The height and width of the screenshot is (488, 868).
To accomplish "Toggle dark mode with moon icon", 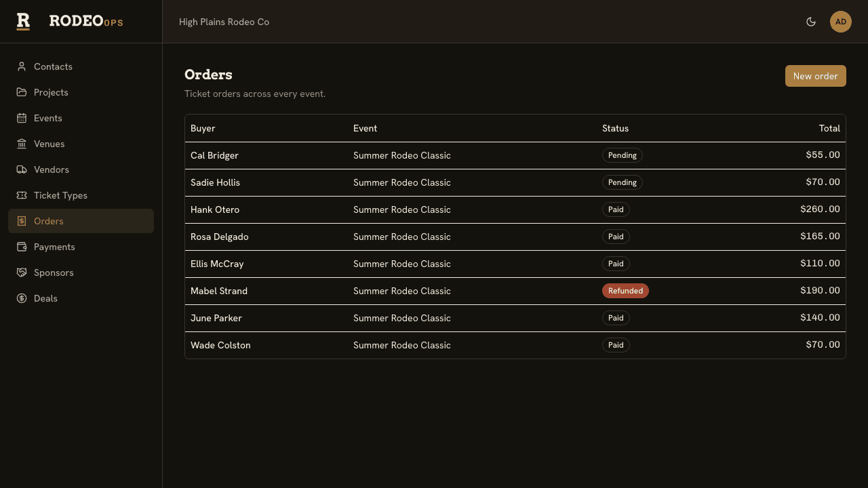I will pyautogui.click(x=811, y=22).
